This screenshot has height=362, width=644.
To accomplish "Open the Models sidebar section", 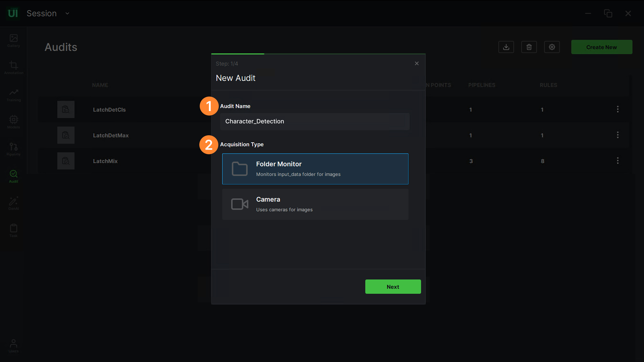I will click(x=13, y=122).
